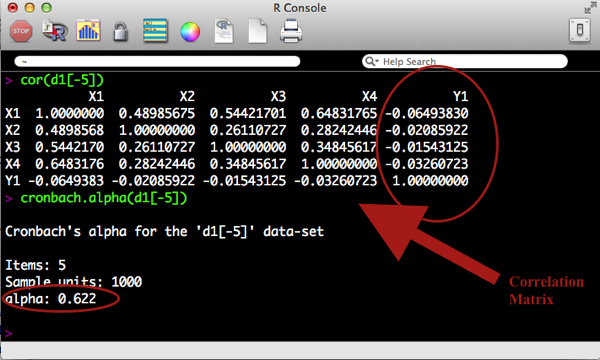Minimize the R Console with the yellow button
This screenshot has height=360, width=600.
point(29,8)
